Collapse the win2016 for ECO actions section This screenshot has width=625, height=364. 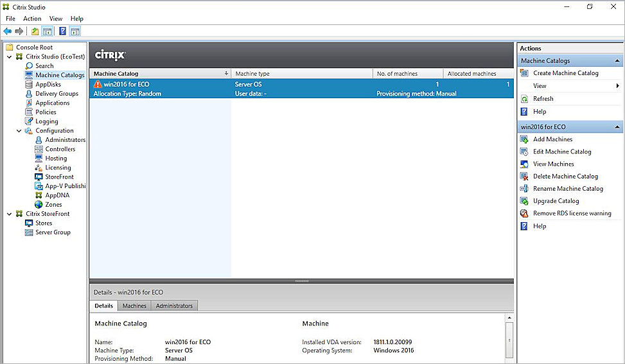point(618,127)
